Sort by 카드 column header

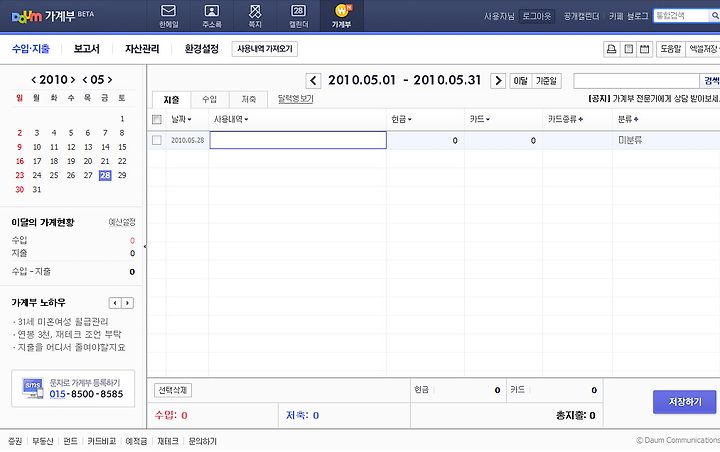click(x=479, y=119)
